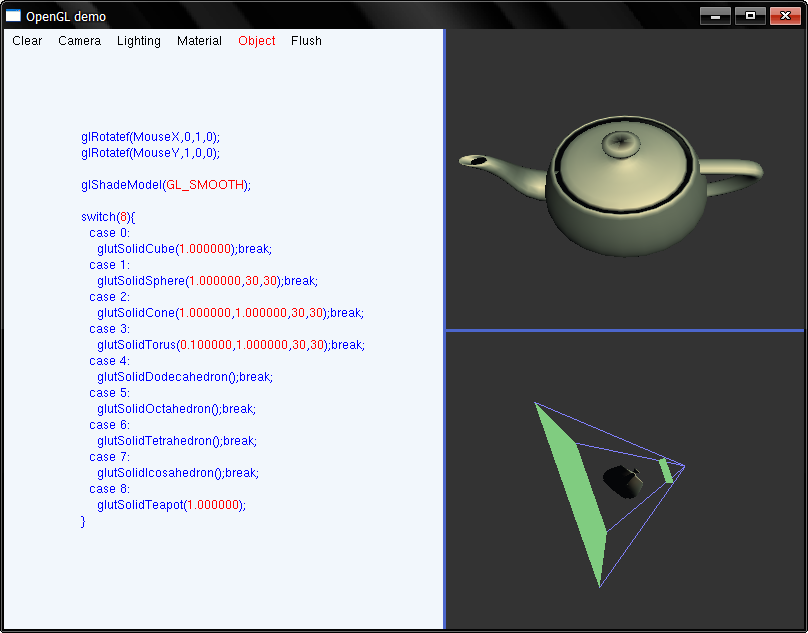Image resolution: width=808 pixels, height=633 pixels.
Task: Select the red GL_SMOOTH shade model value
Action: [205, 185]
